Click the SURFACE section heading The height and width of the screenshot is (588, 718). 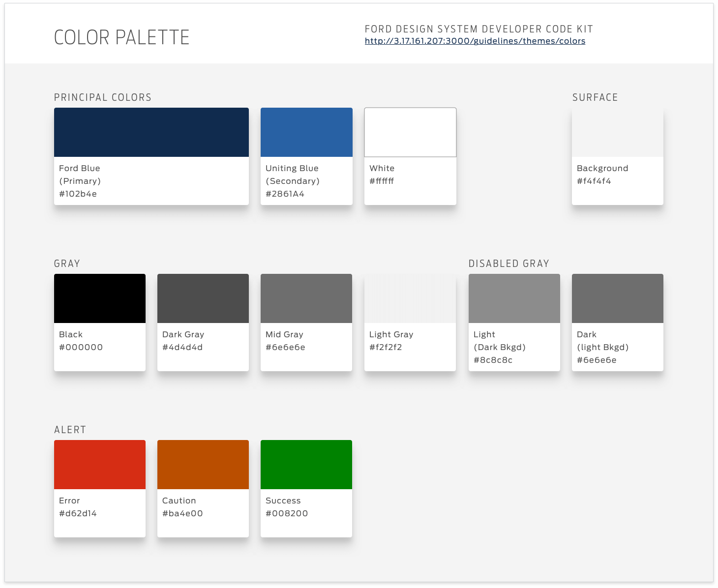point(595,97)
